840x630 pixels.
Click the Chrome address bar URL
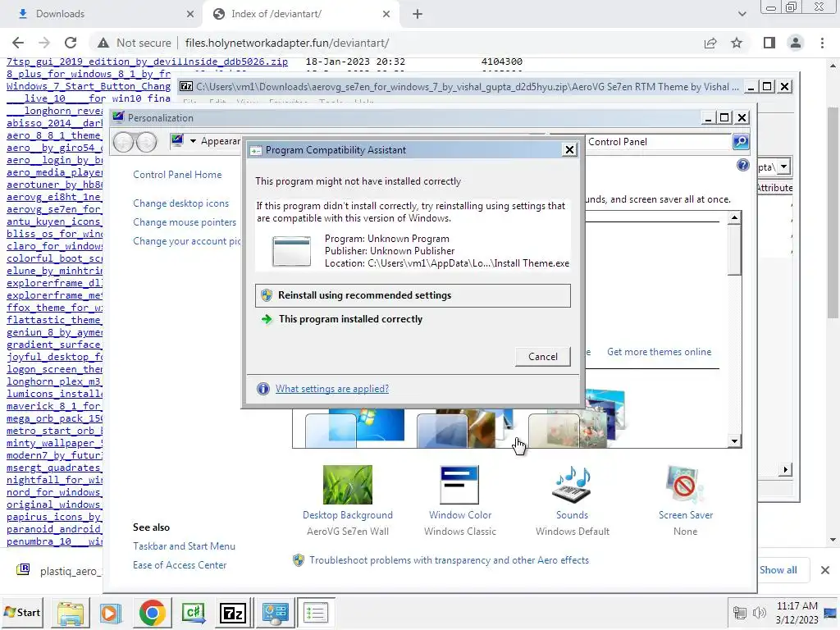[x=287, y=43]
